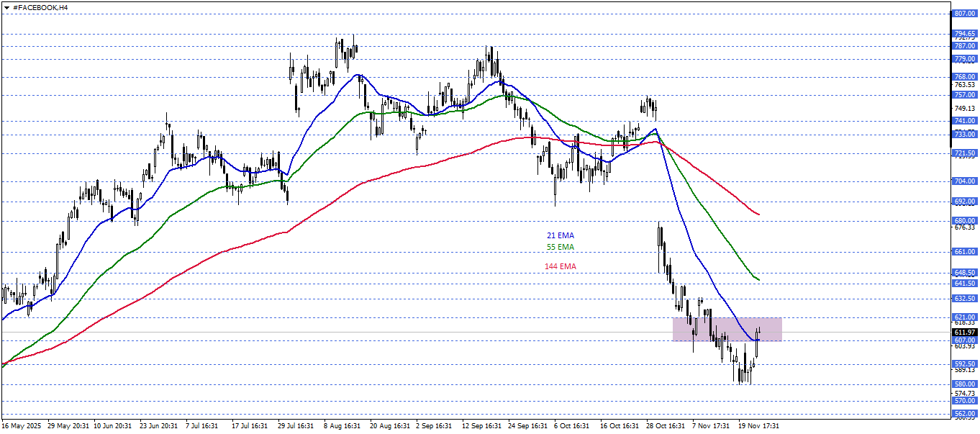Select the 741.00 price level label

964,121
